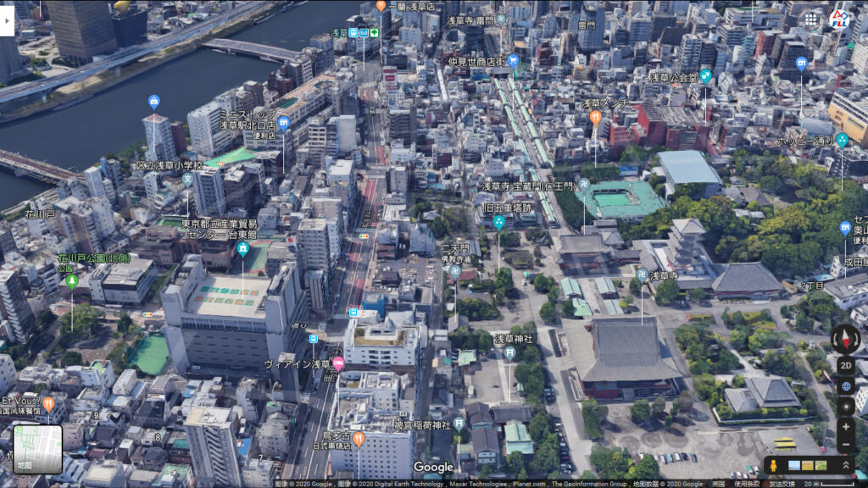The height and width of the screenshot is (488, 868).
Task: Click the 花川戸公園 green park pin
Action: 72,281
